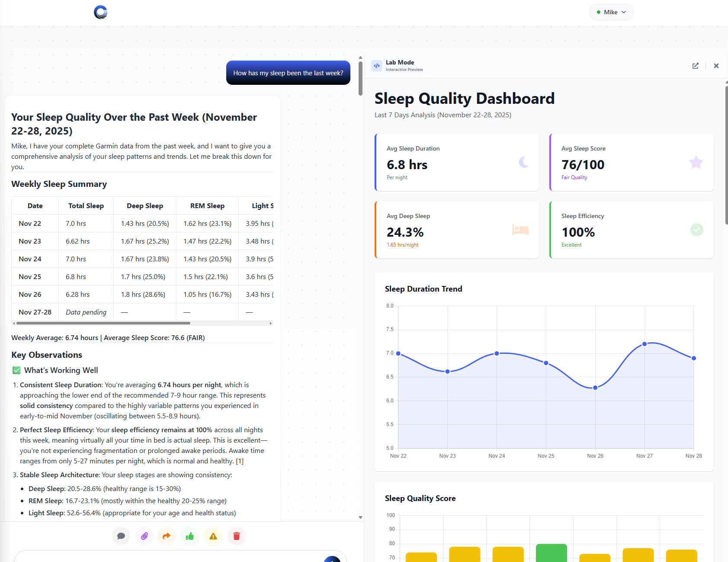728x562 pixels.
Task: Click the Nov 28 data point on the trend chart
Action: coord(694,358)
